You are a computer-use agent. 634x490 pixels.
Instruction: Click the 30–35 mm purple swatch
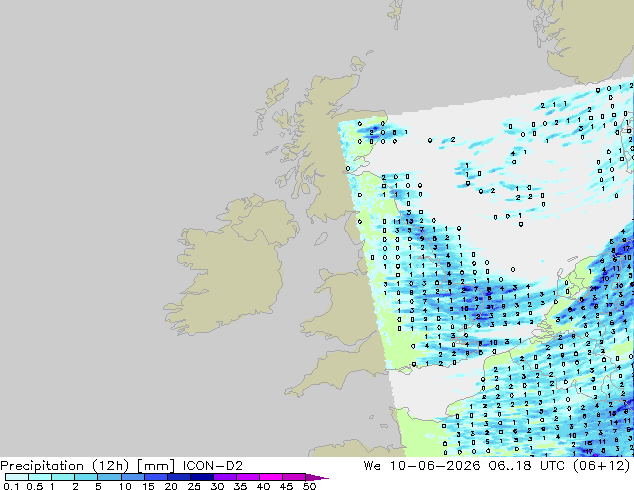point(224,477)
